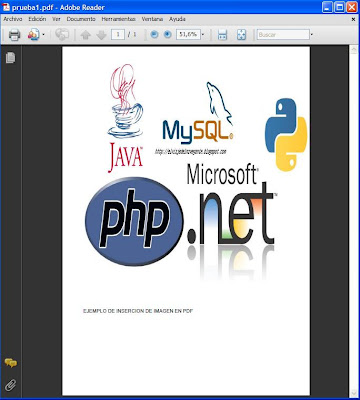Open the Buscar search options dropdown
This screenshot has height=400, width=360.
pos(312,35)
